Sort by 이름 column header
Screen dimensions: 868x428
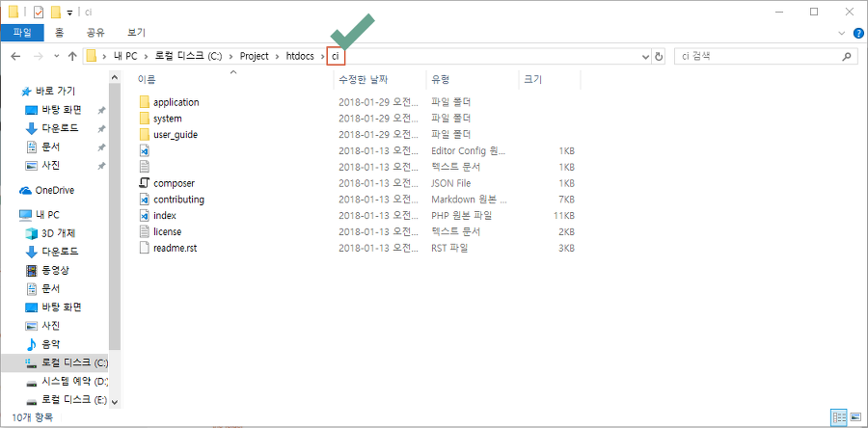pos(147,80)
